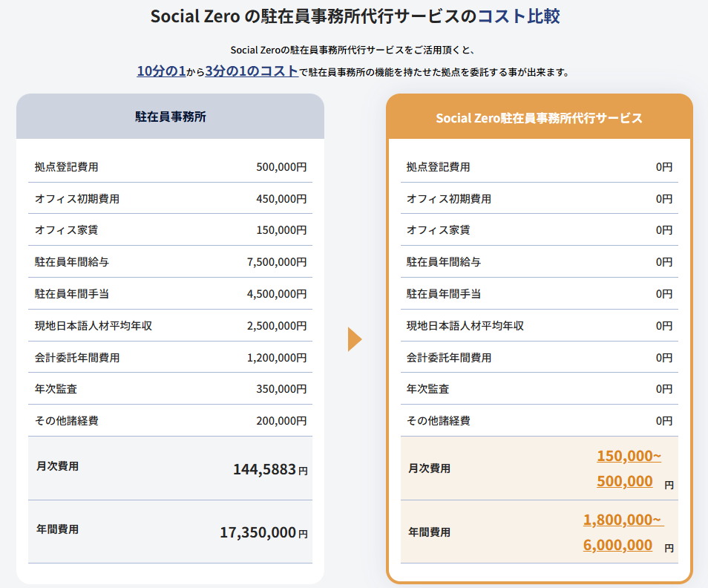Image resolution: width=708 pixels, height=588 pixels.
Task: Click the 月次費用 label in the orange table
Action: [x=429, y=468]
